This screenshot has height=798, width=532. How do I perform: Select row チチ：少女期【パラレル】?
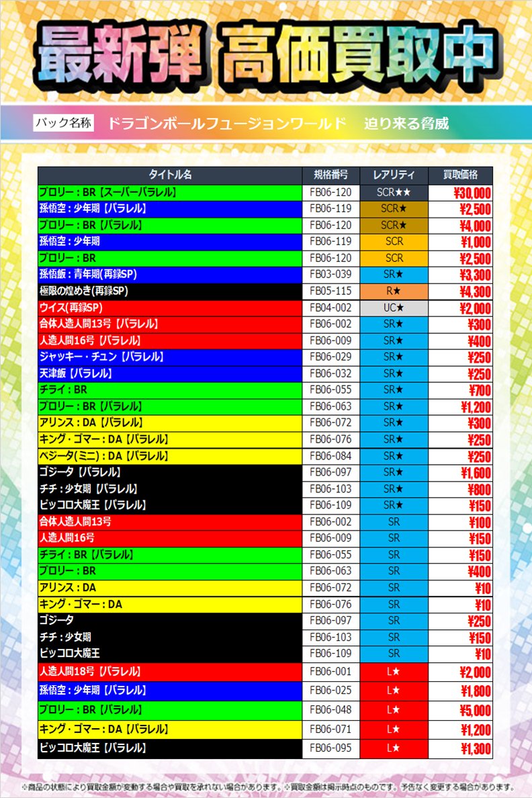click(x=265, y=489)
